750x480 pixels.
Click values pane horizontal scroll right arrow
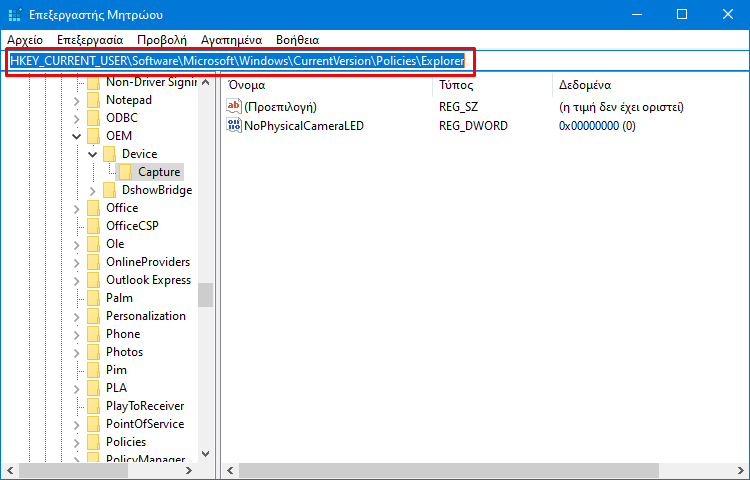point(741,470)
